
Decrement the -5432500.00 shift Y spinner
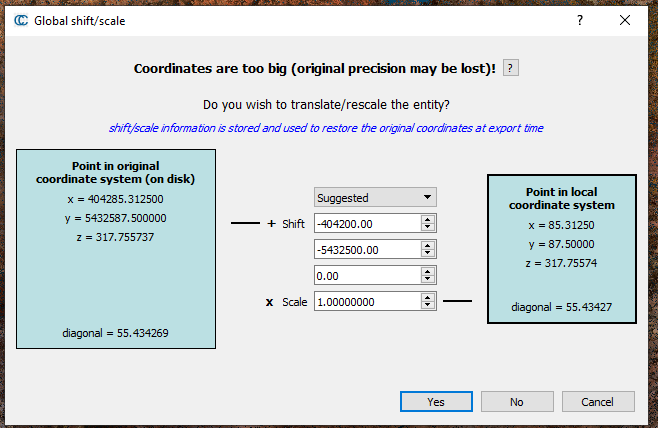click(x=428, y=254)
